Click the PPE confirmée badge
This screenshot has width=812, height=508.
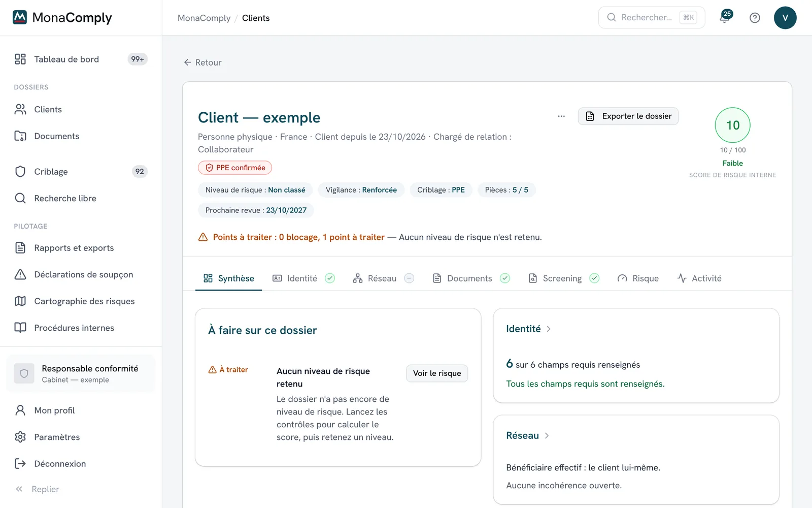point(235,168)
